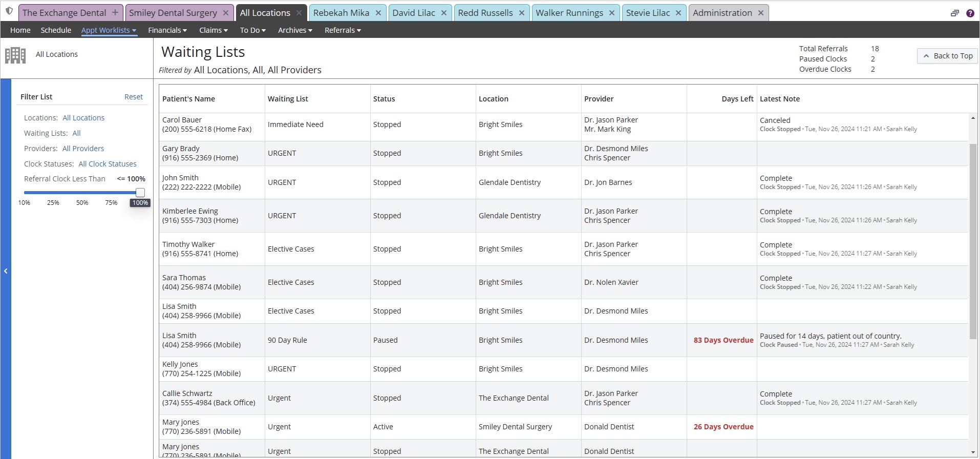This screenshot has width=980, height=459.
Task: Select the Callie Schwartz patient row
Action: [x=564, y=398]
